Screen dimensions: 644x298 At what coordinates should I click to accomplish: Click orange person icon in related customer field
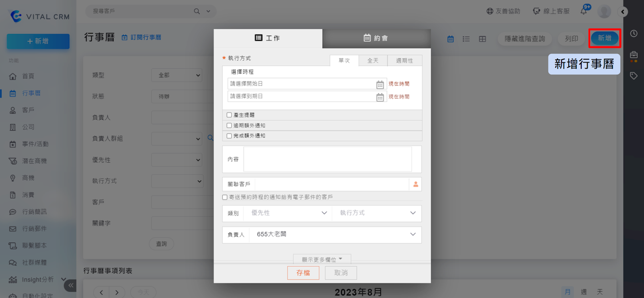416,184
